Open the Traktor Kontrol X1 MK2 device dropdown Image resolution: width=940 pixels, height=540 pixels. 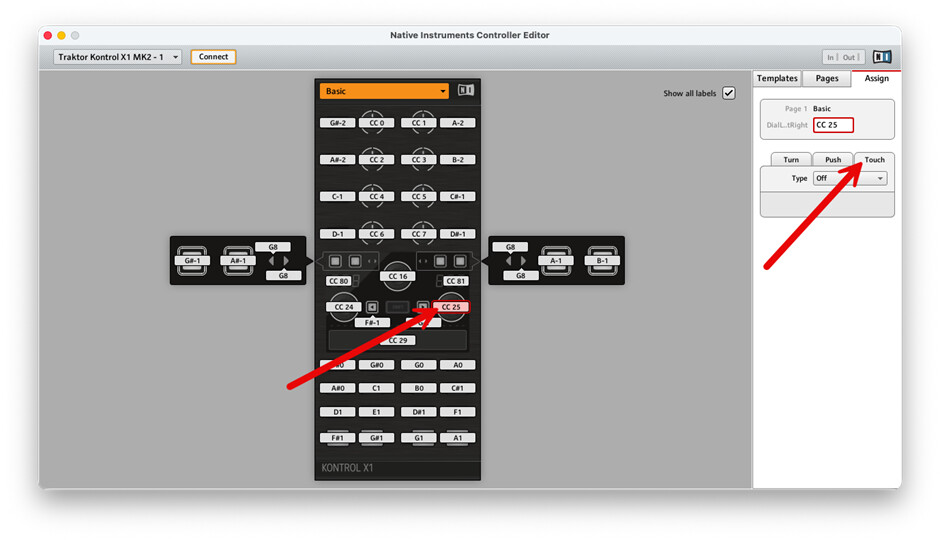click(118, 57)
